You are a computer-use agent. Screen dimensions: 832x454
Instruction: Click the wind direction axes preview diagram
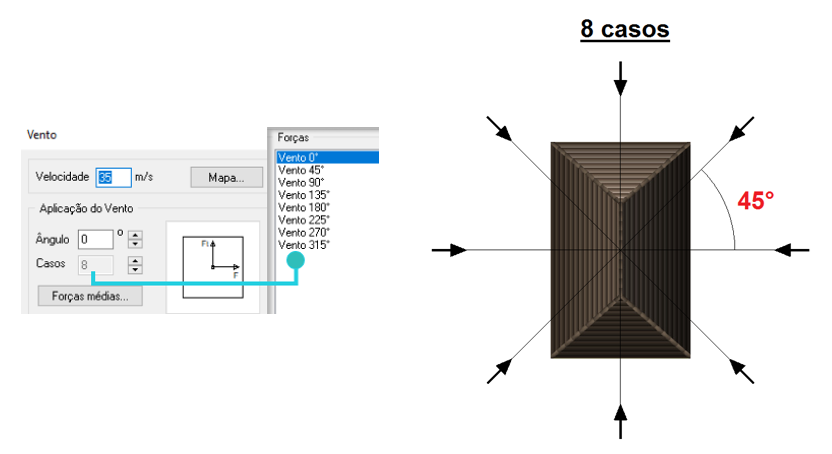(213, 267)
